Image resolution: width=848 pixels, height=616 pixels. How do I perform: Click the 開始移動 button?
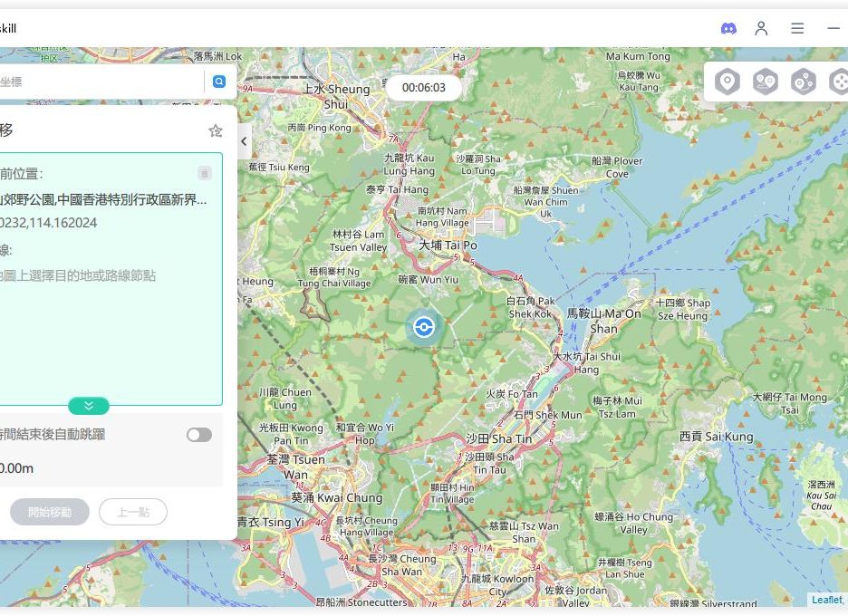(x=50, y=512)
